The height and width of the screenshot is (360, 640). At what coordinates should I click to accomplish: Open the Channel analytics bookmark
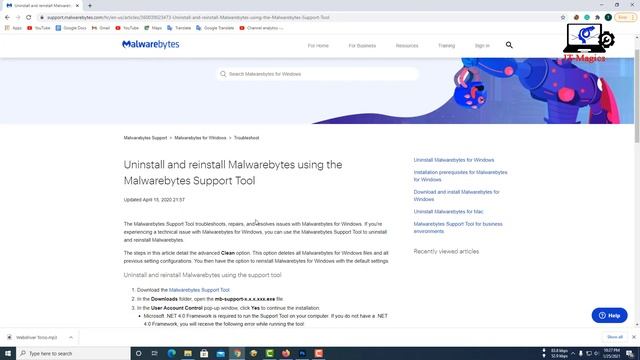(261, 28)
